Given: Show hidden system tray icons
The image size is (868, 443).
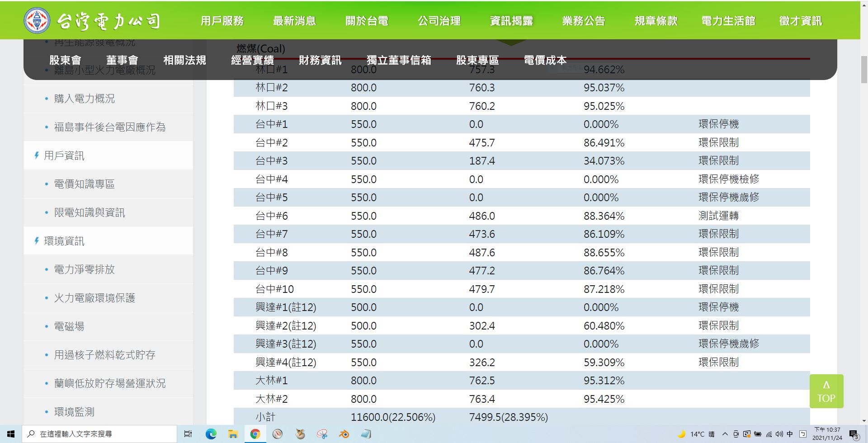Looking at the screenshot, I should (x=725, y=434).
